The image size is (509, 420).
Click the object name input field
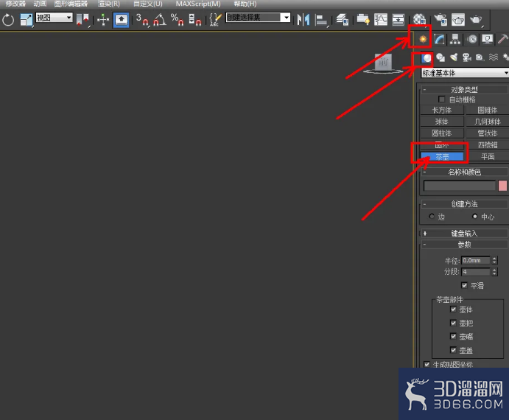point(460,186)
